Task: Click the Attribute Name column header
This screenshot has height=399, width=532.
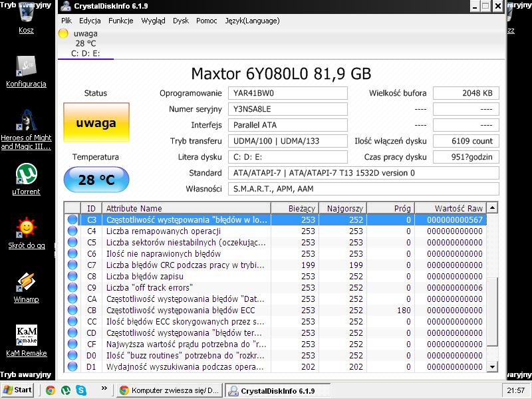Action: tap(186, 208)
